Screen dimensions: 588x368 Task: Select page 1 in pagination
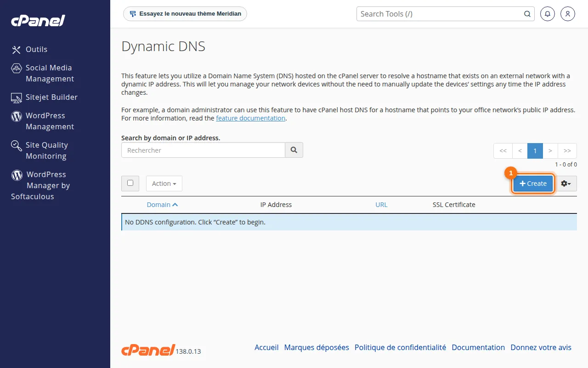tap(535, 151)
